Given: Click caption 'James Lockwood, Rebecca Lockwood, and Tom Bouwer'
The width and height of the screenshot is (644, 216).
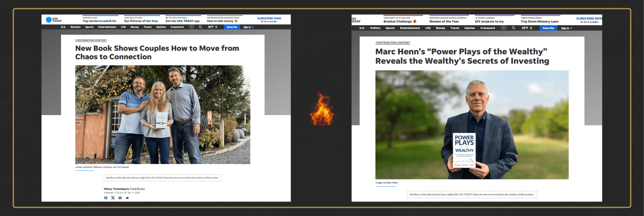Looking at the screenshot, I should coord(102,167).
